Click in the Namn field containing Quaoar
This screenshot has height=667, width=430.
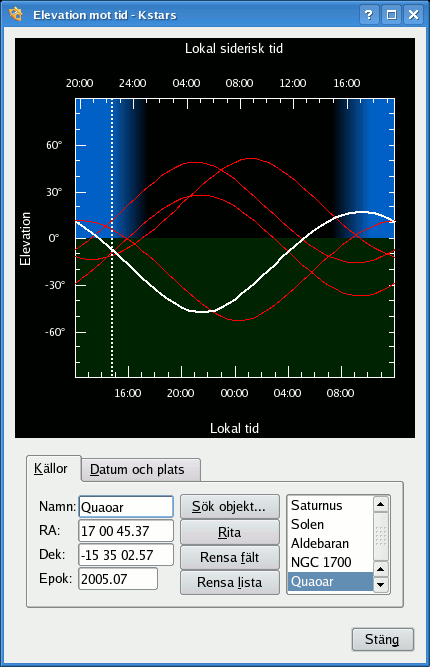tap(126, 507)
